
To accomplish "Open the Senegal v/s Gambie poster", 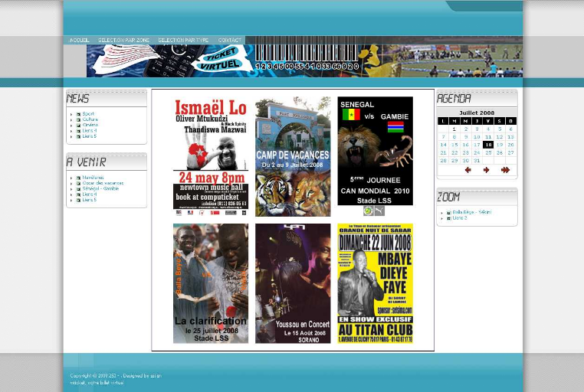I will [375, 151].
